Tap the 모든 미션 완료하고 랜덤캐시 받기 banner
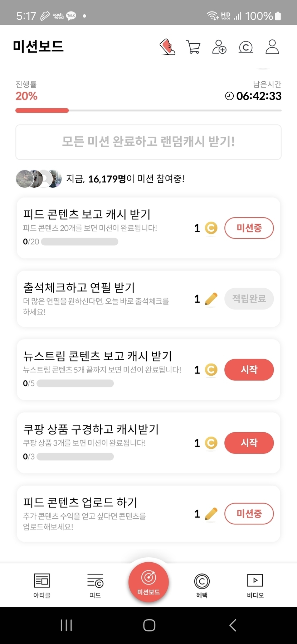The image size is (297, 644). tap(148, 142)
